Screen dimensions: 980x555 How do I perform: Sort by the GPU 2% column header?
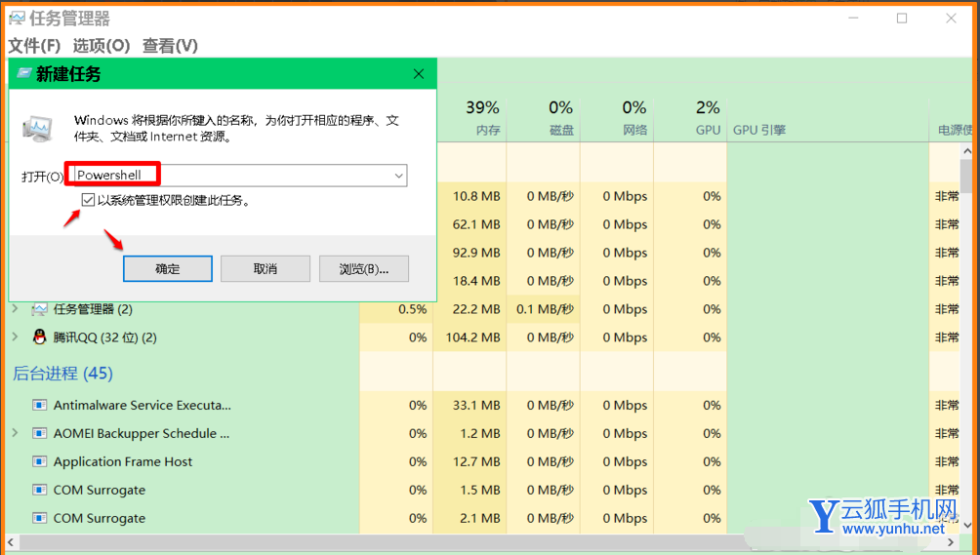690,117
